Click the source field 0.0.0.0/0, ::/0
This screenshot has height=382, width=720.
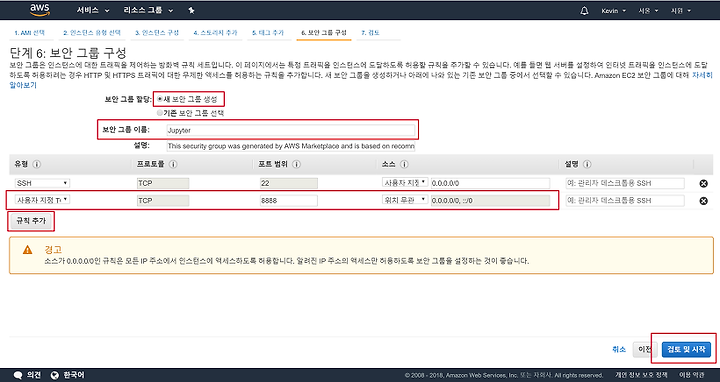(490, 201)
